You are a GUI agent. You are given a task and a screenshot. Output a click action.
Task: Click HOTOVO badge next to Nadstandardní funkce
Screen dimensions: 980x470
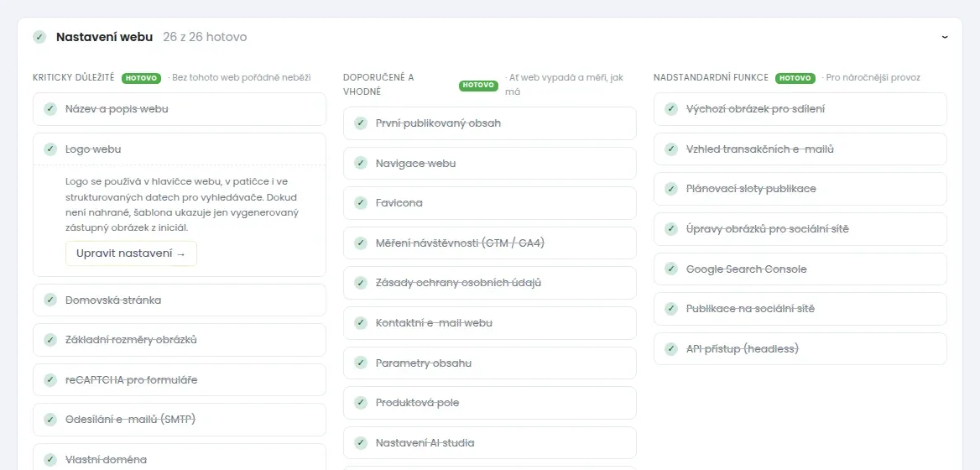click(795, 78)
